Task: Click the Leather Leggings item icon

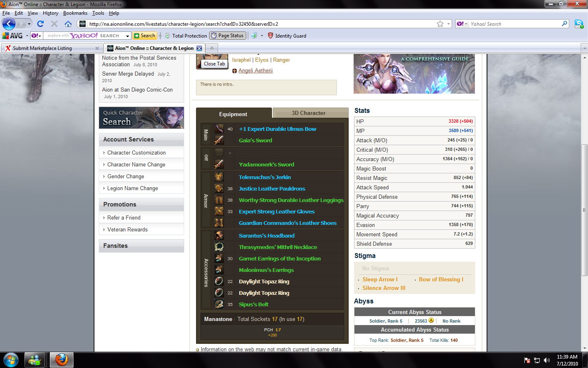Action: pos(219,200)
